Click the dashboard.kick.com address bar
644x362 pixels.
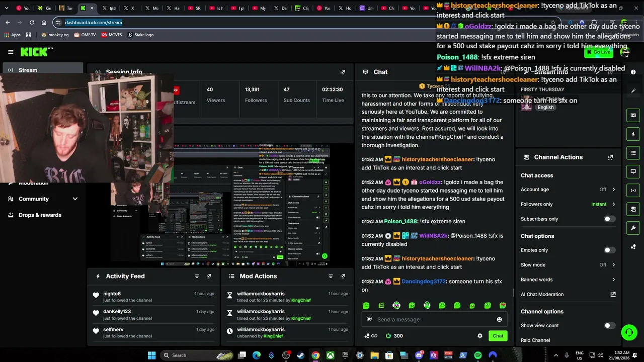tap(302, 23)
